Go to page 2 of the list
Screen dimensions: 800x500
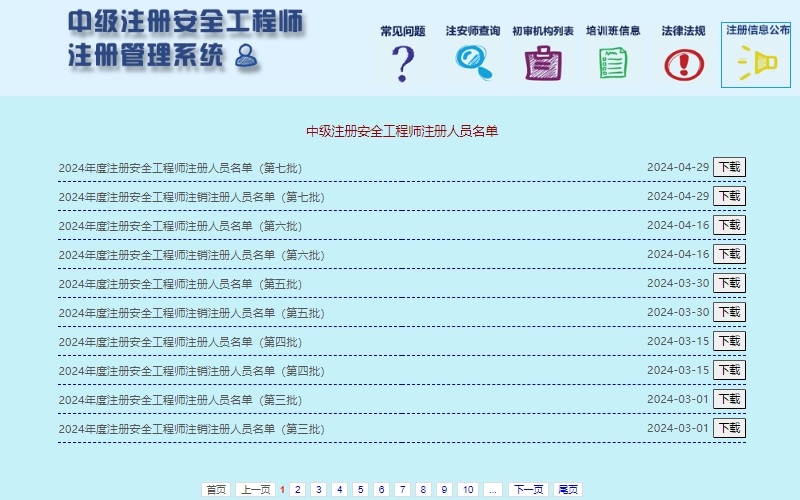297,489
